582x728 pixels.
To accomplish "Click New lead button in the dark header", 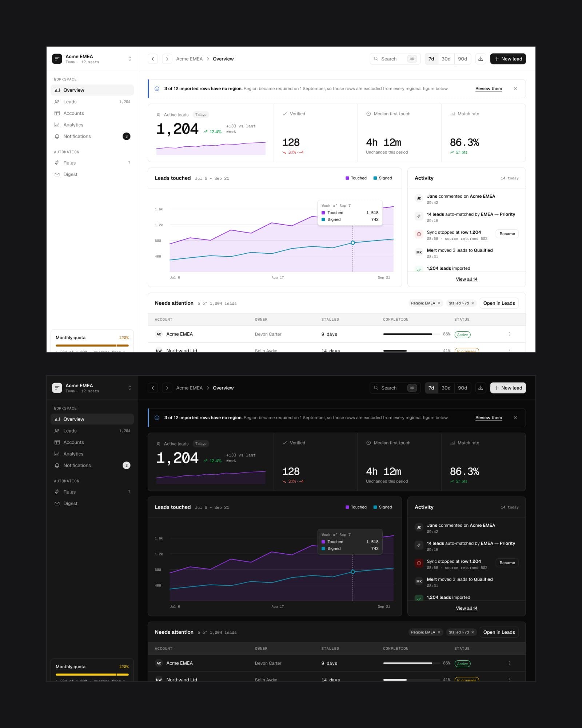I will pyautogui.click(x=508, y=388).
